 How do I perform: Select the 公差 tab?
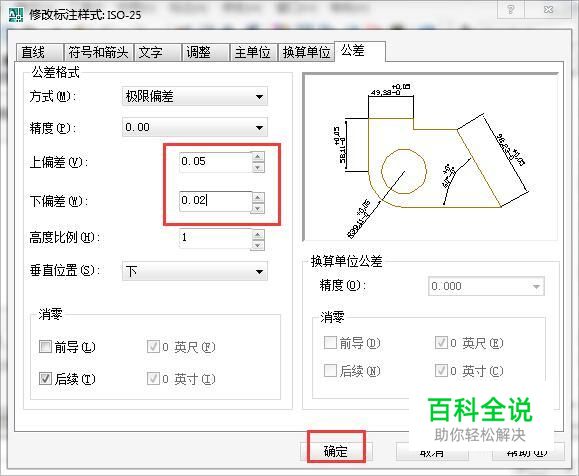(360, 51)
